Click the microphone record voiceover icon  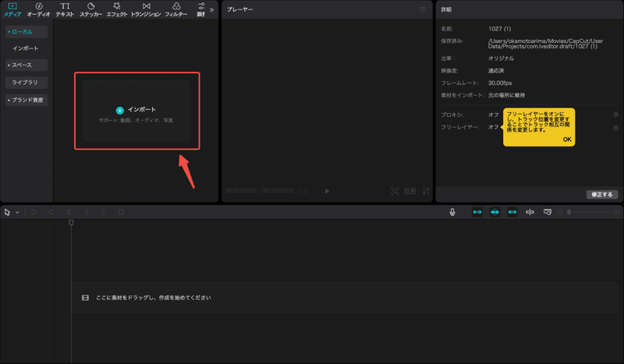pyautogui.click(x=452, y=212)
